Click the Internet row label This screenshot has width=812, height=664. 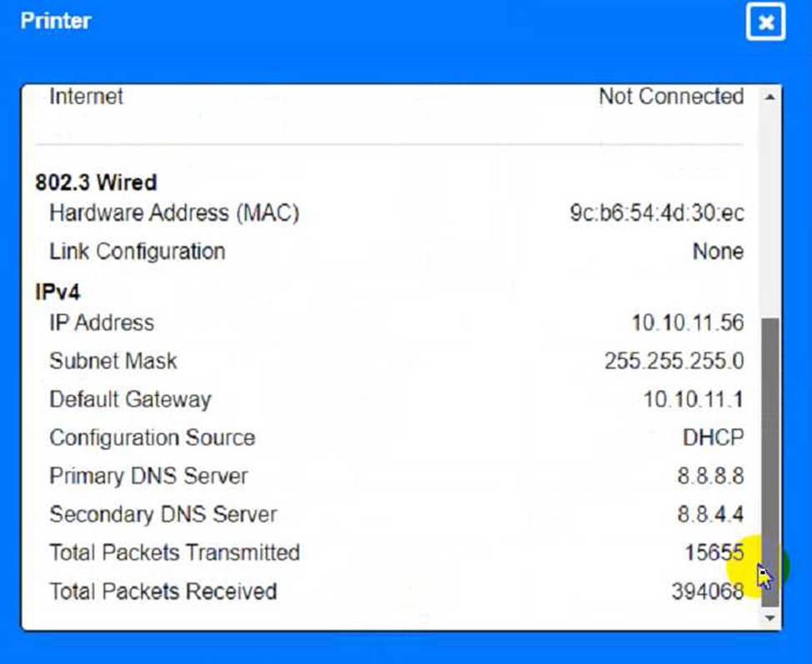(86, 97)
